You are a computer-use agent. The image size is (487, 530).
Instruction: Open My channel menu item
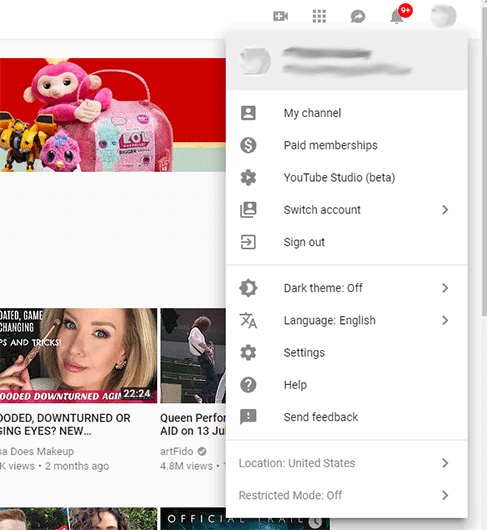coord(347,113)
